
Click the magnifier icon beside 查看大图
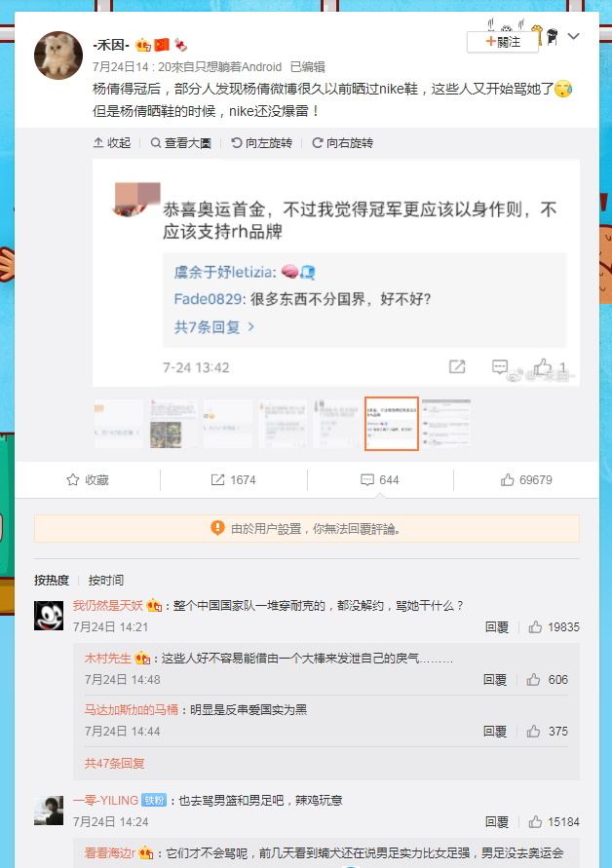(156, 143)
